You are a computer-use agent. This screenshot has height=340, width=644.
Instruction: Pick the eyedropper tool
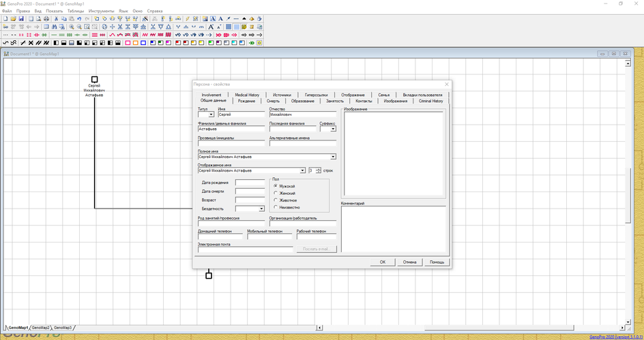coord(228,18)
